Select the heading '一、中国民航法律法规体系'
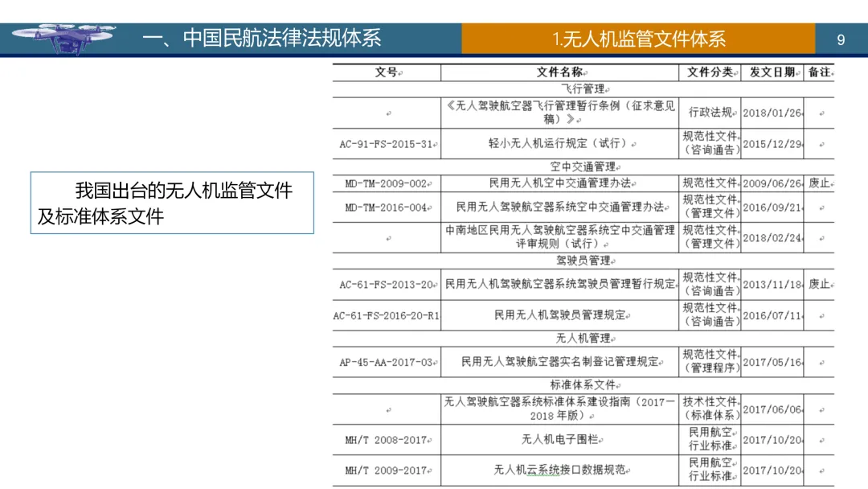The height and width of the screenshot is (489, 868). coord(261,39)
